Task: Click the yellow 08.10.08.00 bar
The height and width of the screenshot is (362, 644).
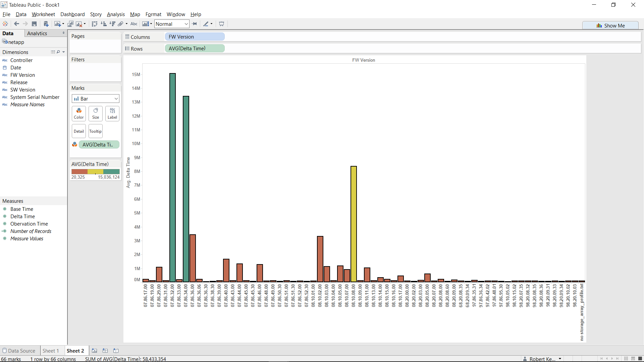Action: point(354,224)
